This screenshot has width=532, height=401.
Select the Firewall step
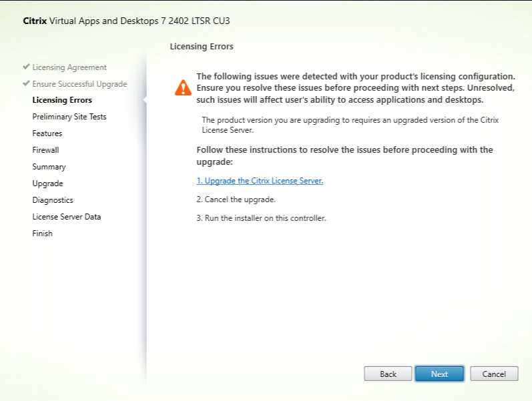(x=45, y=150)
